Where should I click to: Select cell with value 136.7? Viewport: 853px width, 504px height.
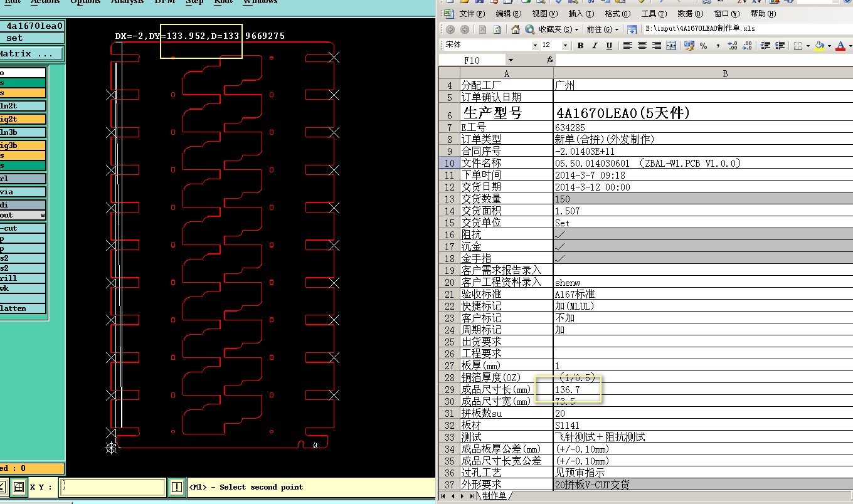[x=703, y=389]
